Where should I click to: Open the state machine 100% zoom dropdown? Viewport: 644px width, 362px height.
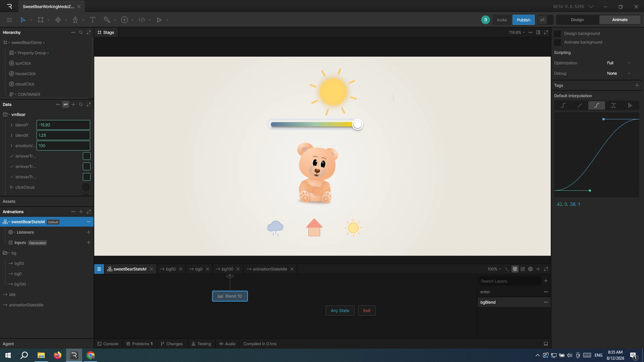[494, 269]
